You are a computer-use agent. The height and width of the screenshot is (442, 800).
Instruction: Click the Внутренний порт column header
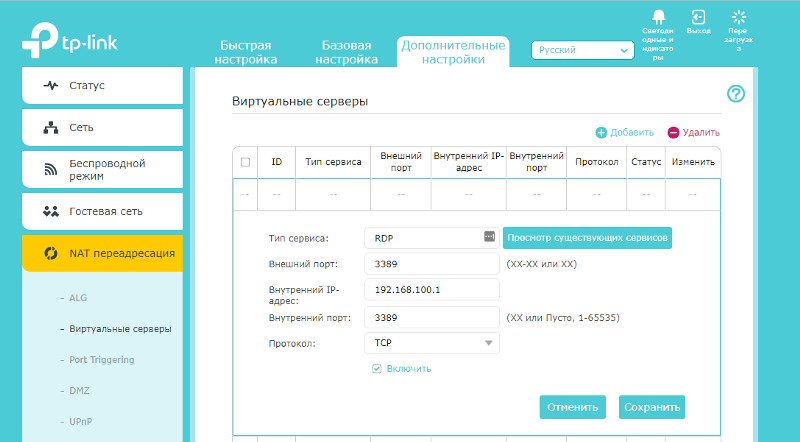tap(536, 162)
